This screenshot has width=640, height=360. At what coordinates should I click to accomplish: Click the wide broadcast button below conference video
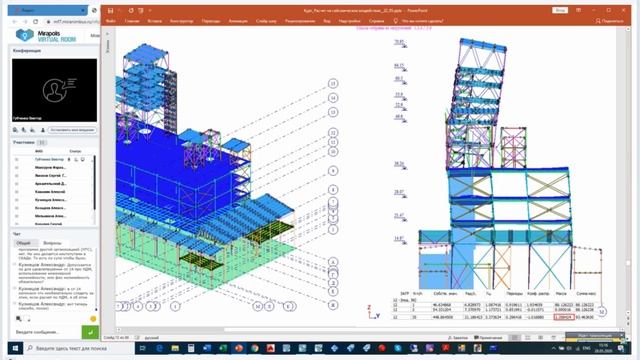(x=72, y=130)
